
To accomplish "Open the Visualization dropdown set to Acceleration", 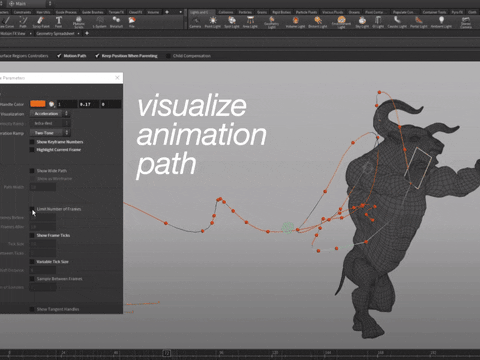I will coord(50,114).
